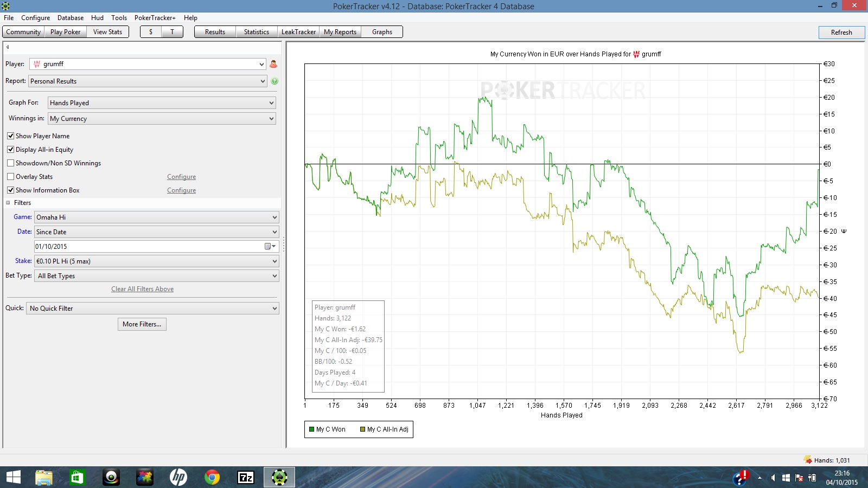The image size is (868, 488).
Task: Select the $ cash game toggle
Action: click(151, 32)
